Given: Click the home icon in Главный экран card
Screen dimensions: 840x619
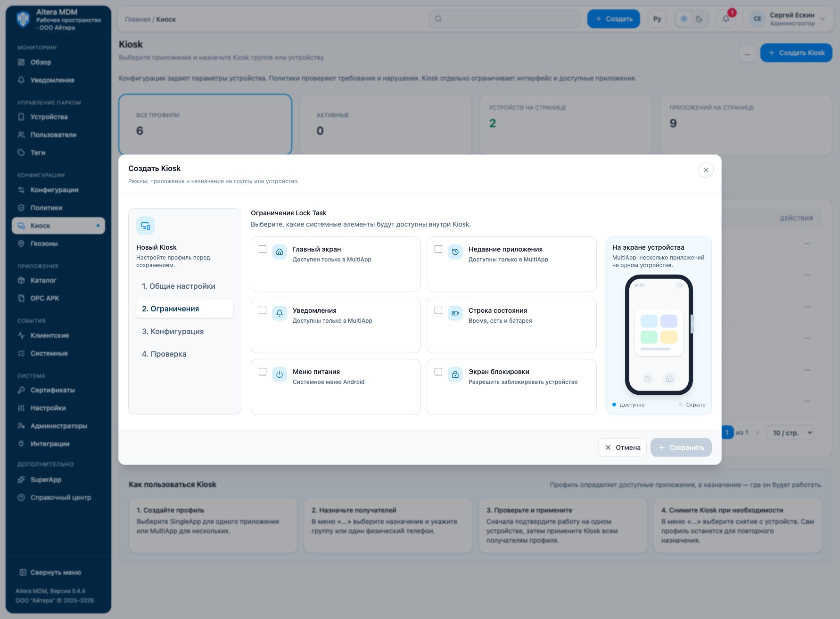Looking at the screenshot, I should pyautogui.click(x=280, y=252).
